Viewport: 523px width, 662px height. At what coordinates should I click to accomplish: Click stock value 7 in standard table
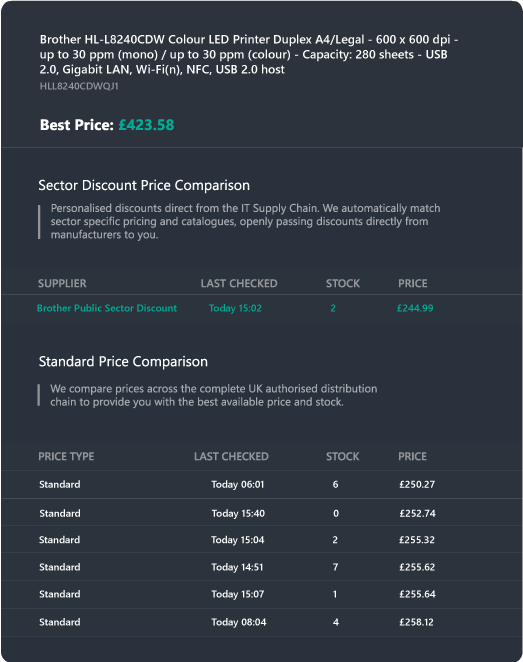(336, 567)
